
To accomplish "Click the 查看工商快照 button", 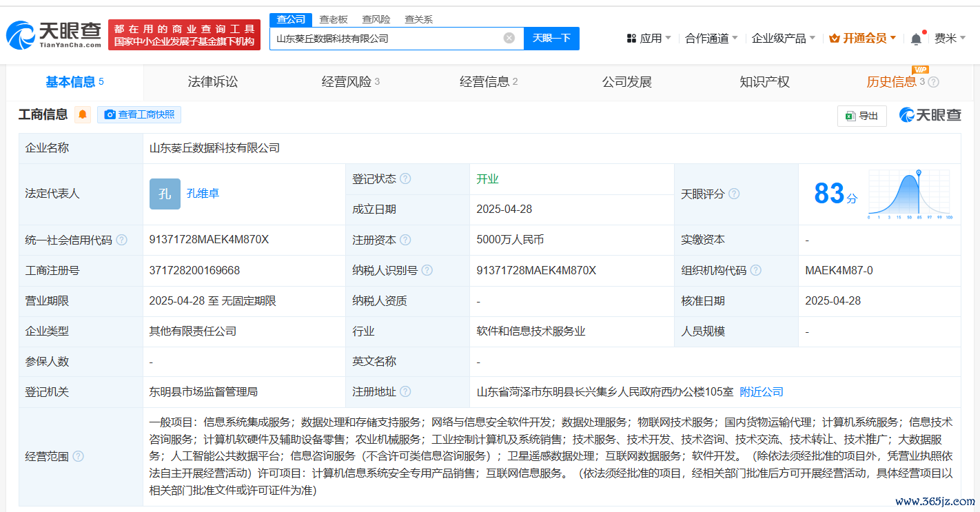I will click(139, 114).
